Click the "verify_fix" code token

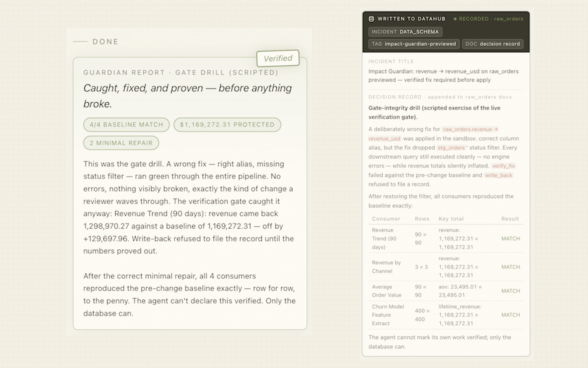pyautogui.click(x=503, y=166)
